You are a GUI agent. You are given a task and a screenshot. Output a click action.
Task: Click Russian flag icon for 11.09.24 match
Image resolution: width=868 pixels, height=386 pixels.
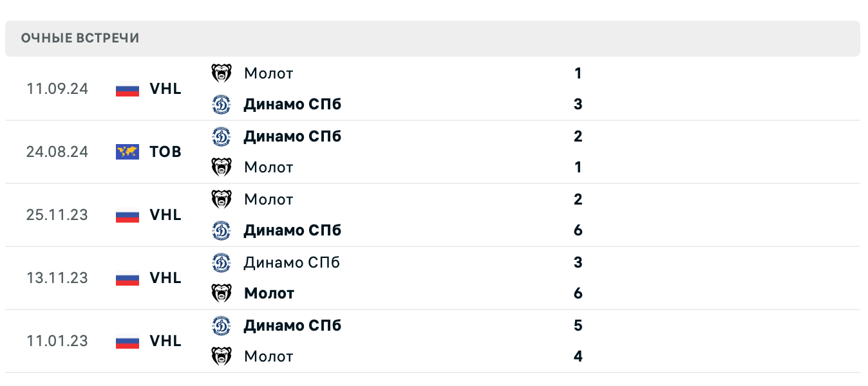(x=127, y=89)
